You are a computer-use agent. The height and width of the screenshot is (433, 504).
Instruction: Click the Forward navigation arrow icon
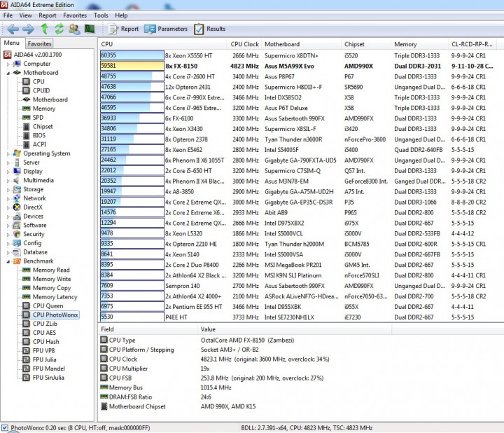click(28, 29)
